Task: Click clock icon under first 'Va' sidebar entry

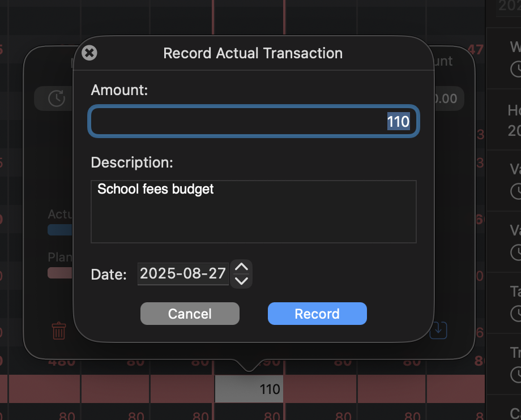Action: (x=516, y=192)
